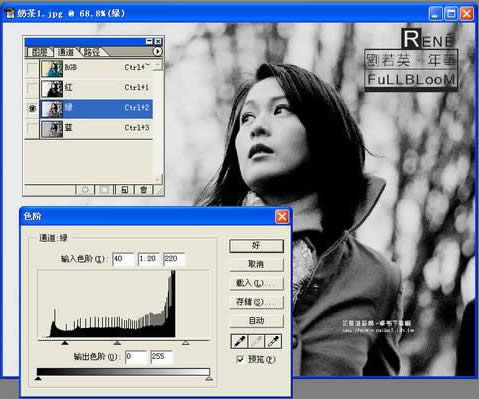Click the 取消 cancel button
The image size is (479, 399).
tap(256, 265)
